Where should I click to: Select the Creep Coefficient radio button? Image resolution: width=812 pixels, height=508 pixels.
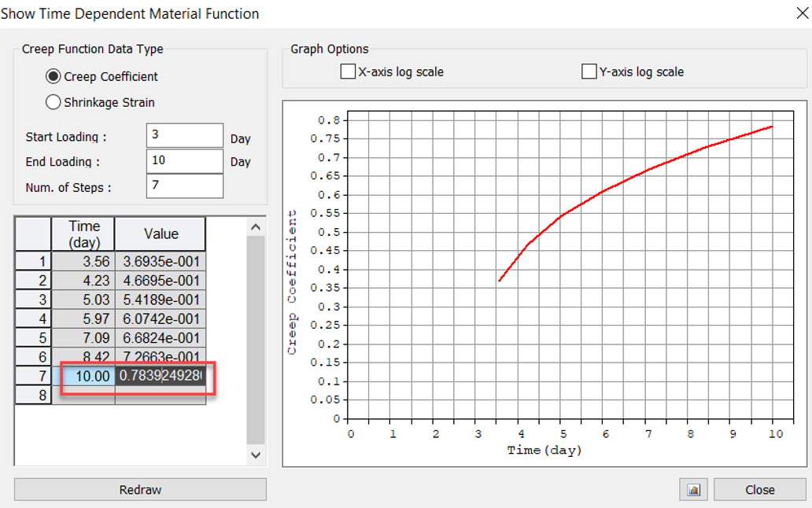tap(54, 76)
